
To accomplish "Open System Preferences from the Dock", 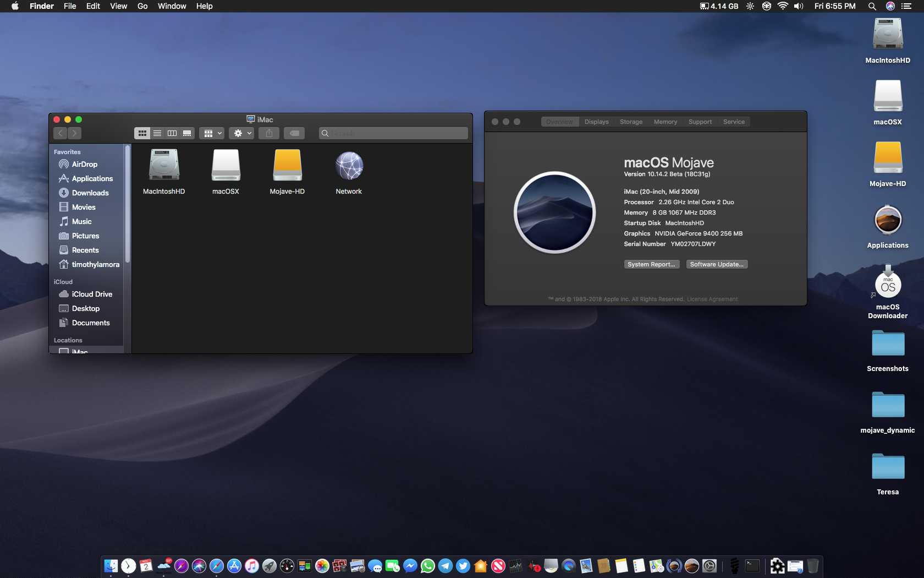I will [710, 566].
